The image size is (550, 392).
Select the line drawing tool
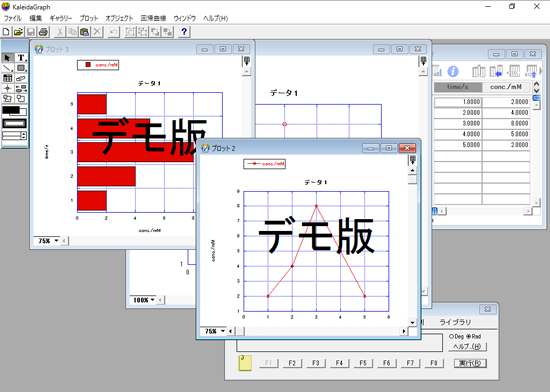click(x=8, y=68)
